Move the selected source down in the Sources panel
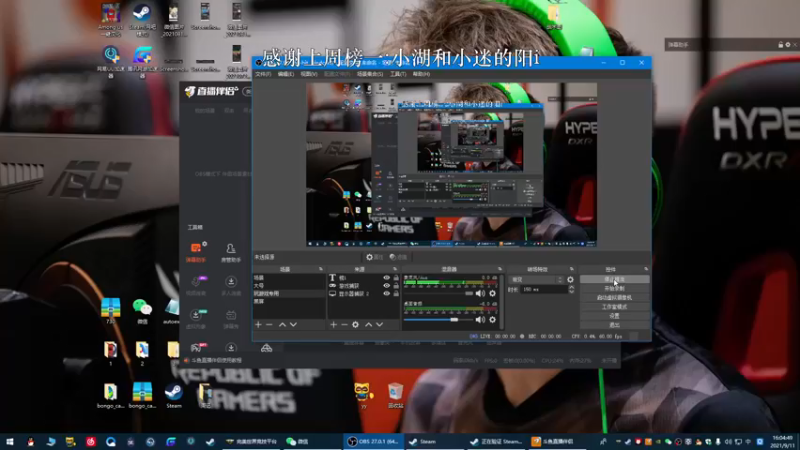This screenshot has height=450, width=800. [x=380, y=324]
